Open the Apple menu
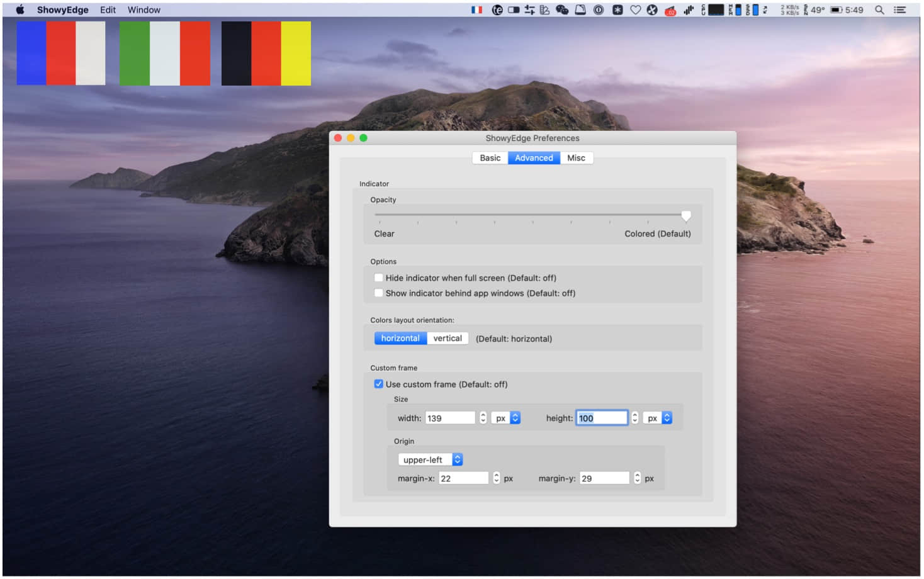924x579 pixels. coord(20,10)
